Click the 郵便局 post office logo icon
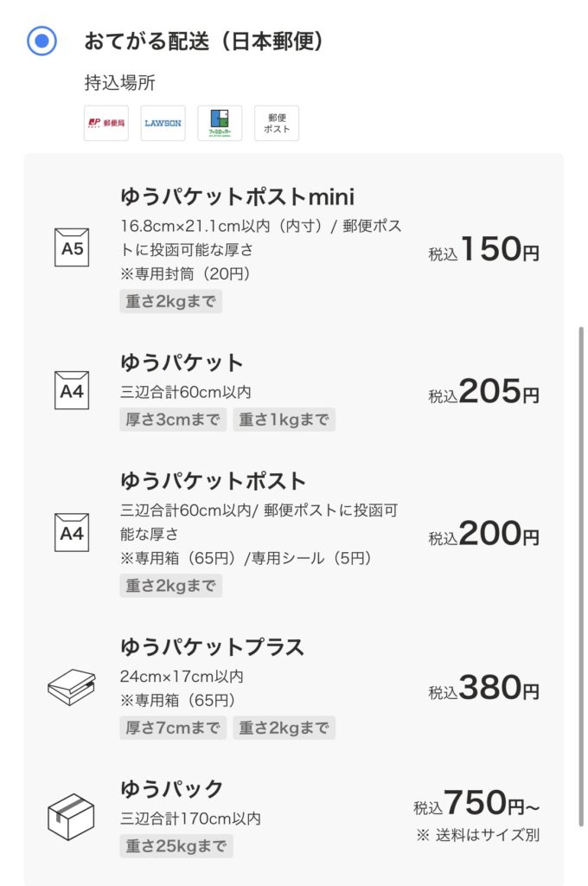Image resolution: width=588 pixels, height=886 pixels. click(x=106, y=123)
